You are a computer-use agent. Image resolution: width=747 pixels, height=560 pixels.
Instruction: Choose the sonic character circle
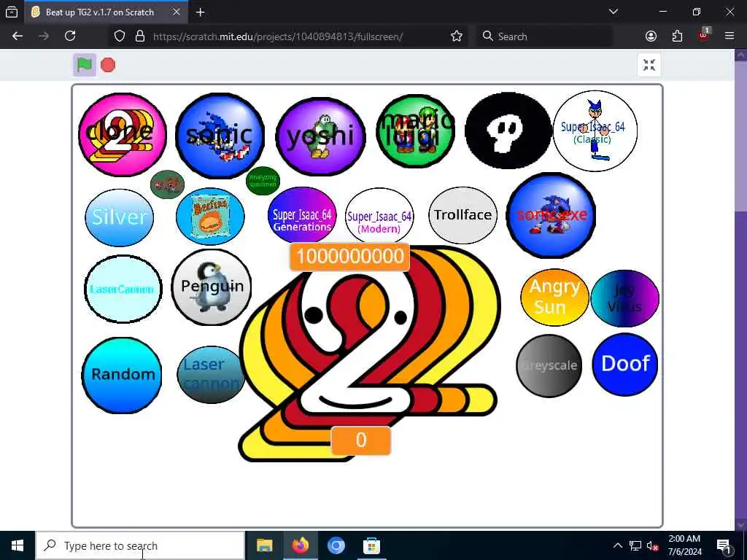tap(220, 136)
